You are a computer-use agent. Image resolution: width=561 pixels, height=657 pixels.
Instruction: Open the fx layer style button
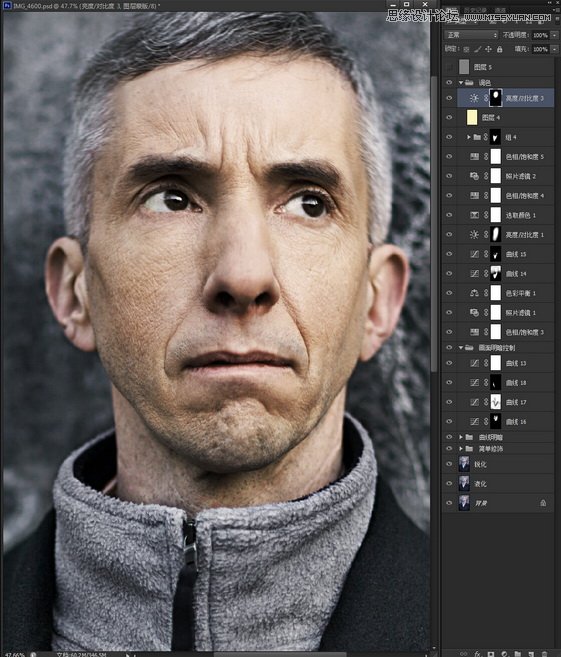[477, 654]
